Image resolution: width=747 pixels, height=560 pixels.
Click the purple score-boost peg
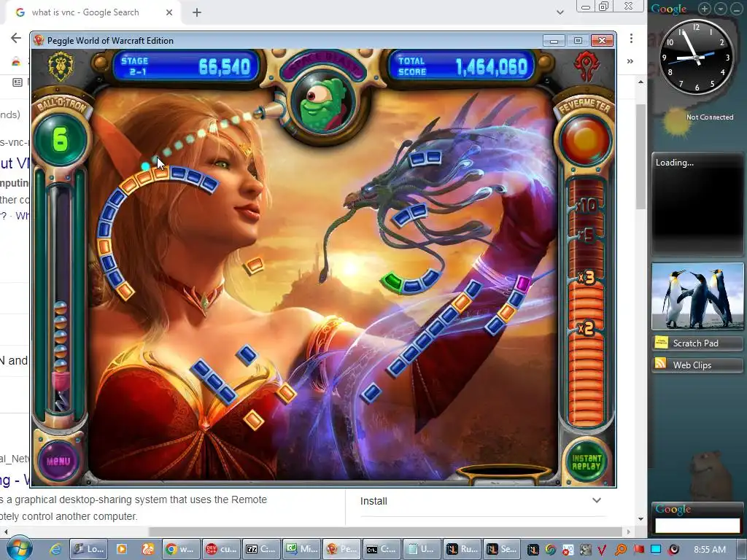522,284
